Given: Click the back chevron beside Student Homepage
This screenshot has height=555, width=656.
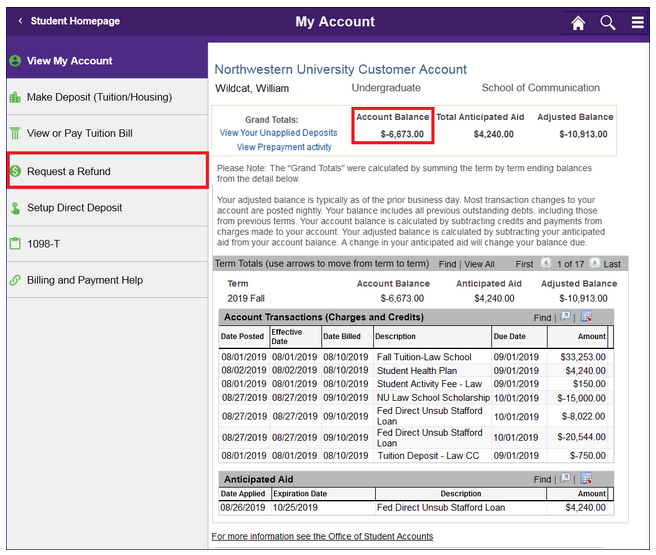Looking at the screenshot, I should click(20, 20).
